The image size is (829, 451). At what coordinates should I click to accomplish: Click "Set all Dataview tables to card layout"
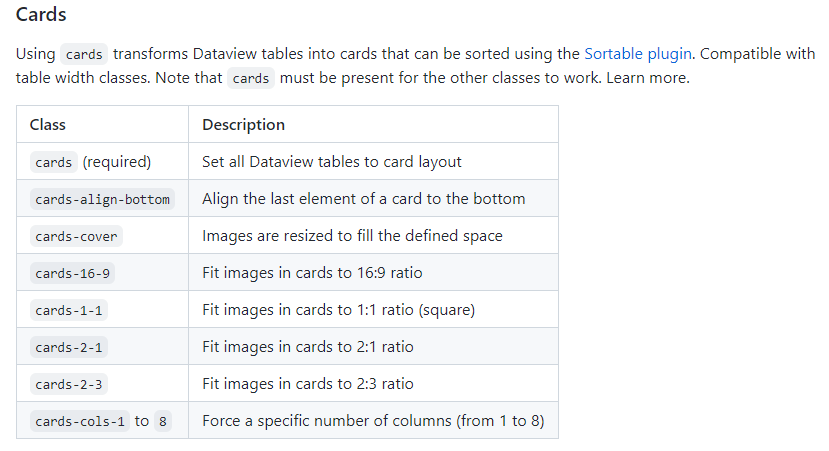(331, 161)
